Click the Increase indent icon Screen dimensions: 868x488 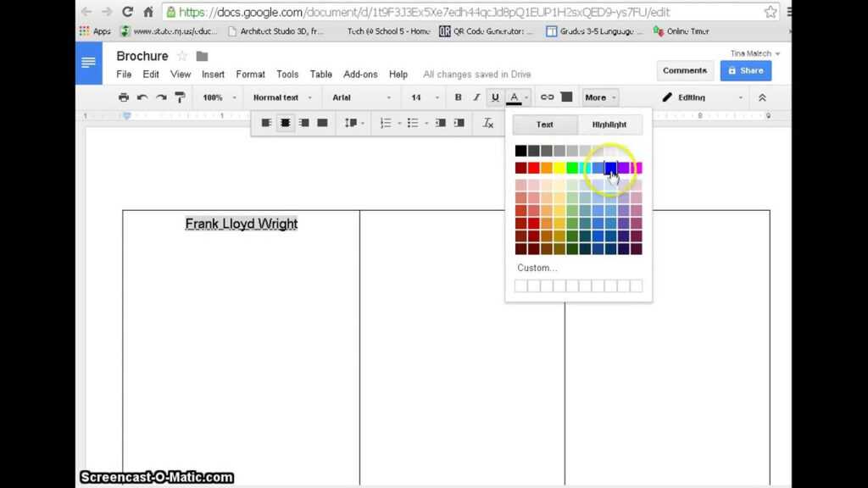click(x=459, y=123)
